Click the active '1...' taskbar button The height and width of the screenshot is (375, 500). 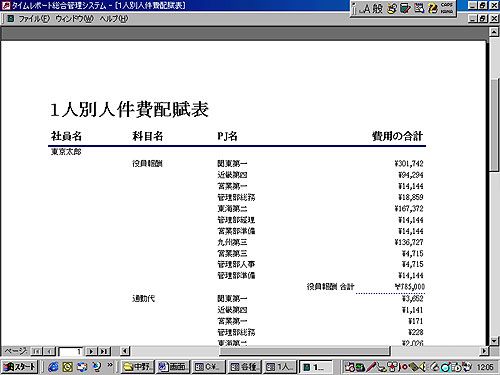coord(316,367)
